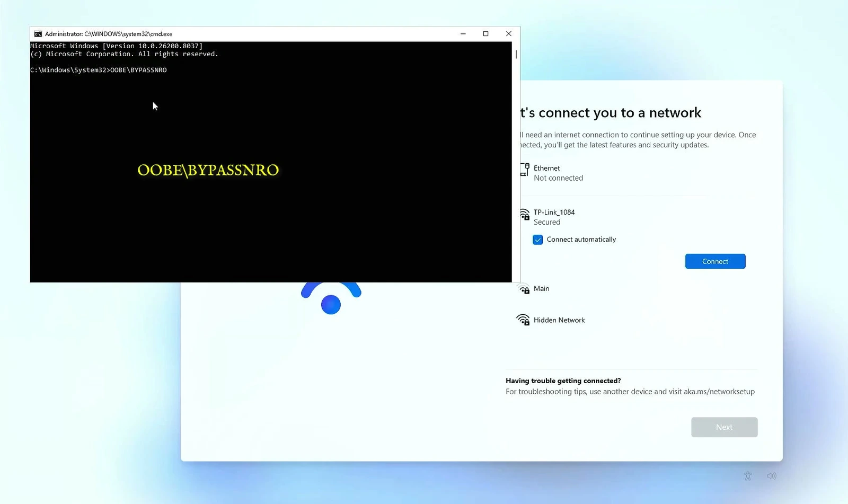Image resolution: width=848 pixels, height=504 pixels.
Task: Click the 'Having trouble getting connected?' heading
Action: pyautogui.click(x=563, y=381)
